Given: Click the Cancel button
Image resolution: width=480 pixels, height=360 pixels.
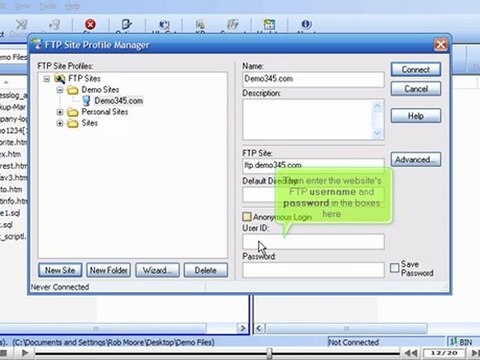Looking at the screenshot, I should click(x=416, y=89).
